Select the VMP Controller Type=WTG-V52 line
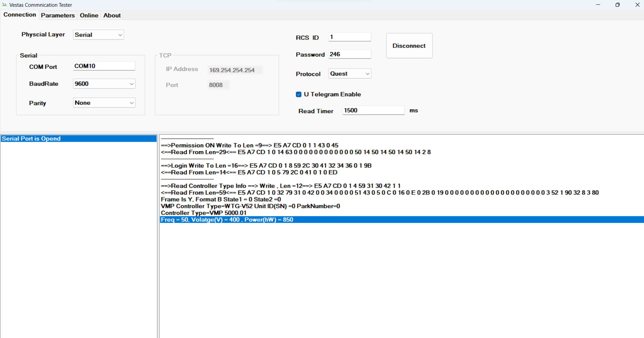Screen dimensions: 644x338 tap(402, 206)
